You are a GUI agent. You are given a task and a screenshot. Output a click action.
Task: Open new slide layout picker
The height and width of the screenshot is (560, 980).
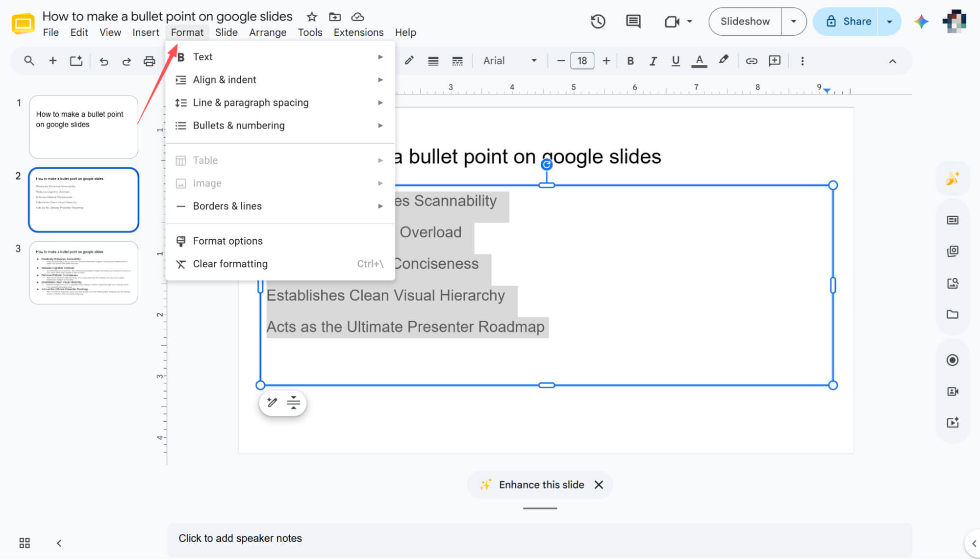coord(76,61)
